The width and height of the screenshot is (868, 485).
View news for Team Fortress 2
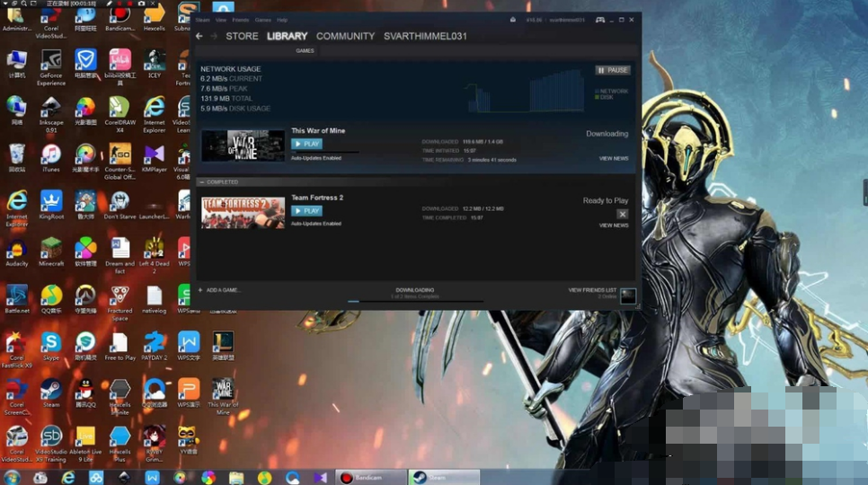(614, 225)
